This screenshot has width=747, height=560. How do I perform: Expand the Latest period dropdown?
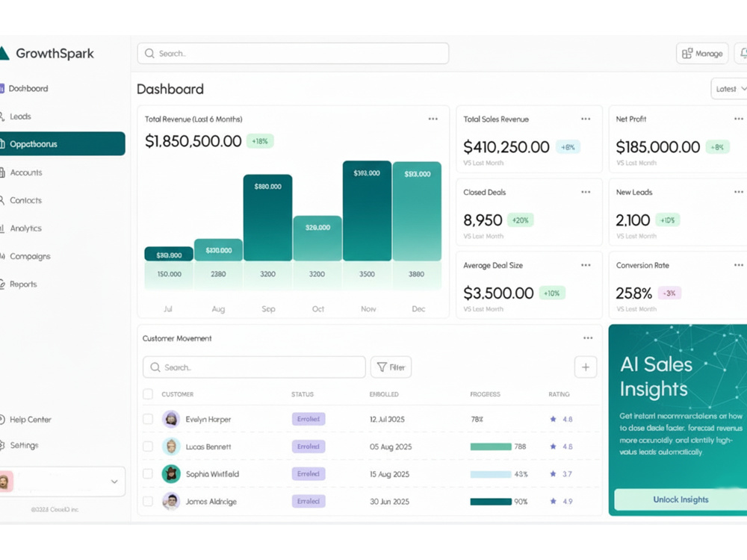(729, 89)
